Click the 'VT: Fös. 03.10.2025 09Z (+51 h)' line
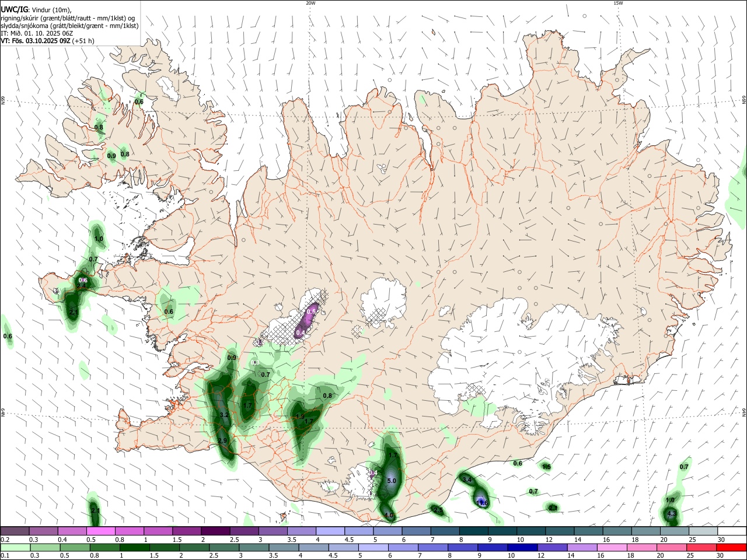Viewport: 747px width, 560px height. (47, 41)
